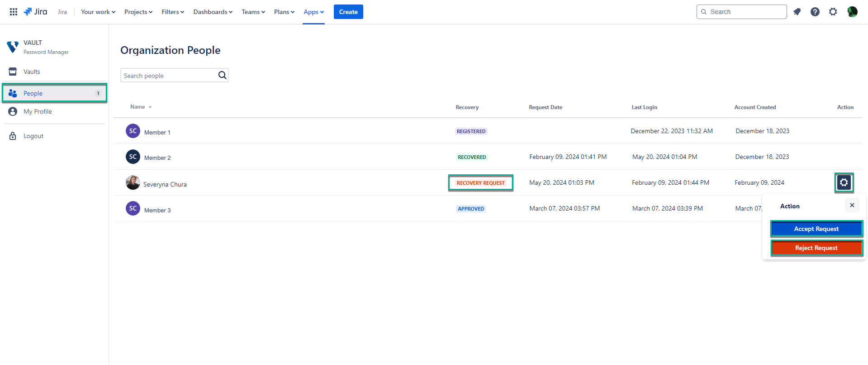Open Jira settings gear in the top bar
This screenshot has height=365, width=868.
(833, 12)
